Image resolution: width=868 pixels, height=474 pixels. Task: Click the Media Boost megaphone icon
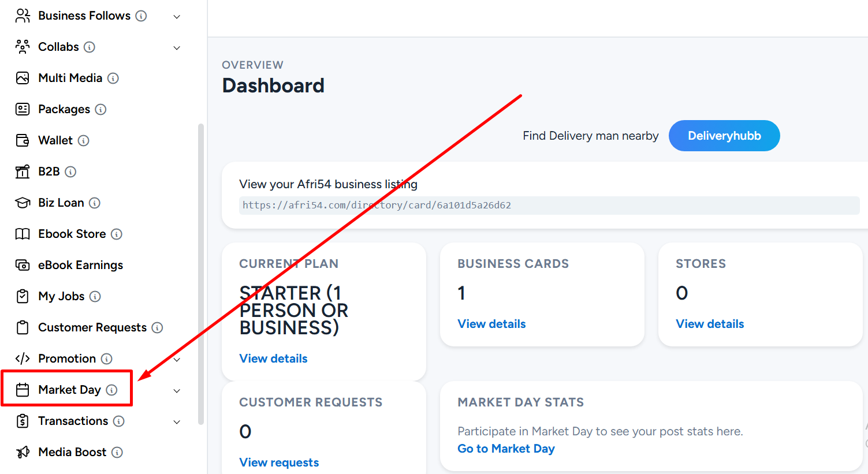tap(23, 452)
